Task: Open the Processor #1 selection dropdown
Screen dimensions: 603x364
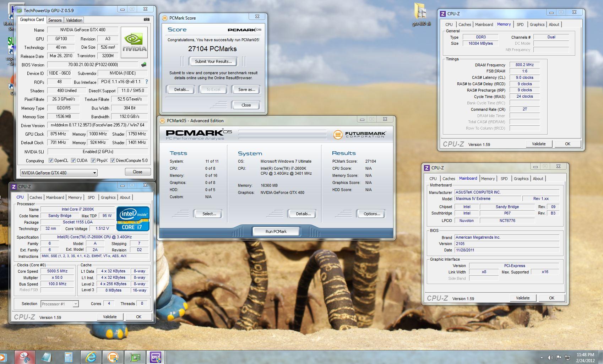Action: click(x=60, y=304)
